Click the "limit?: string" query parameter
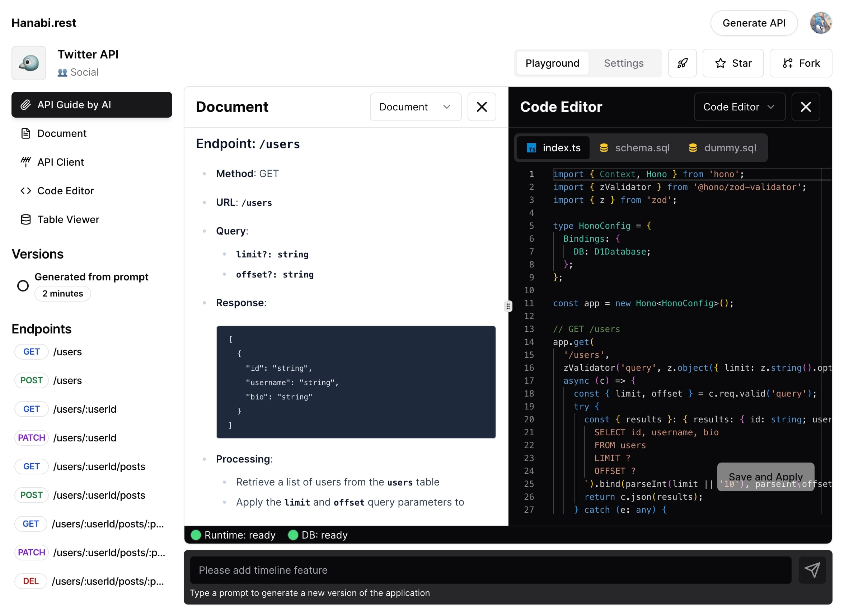Viewport: 844px width, 616px height. (272, 254)
